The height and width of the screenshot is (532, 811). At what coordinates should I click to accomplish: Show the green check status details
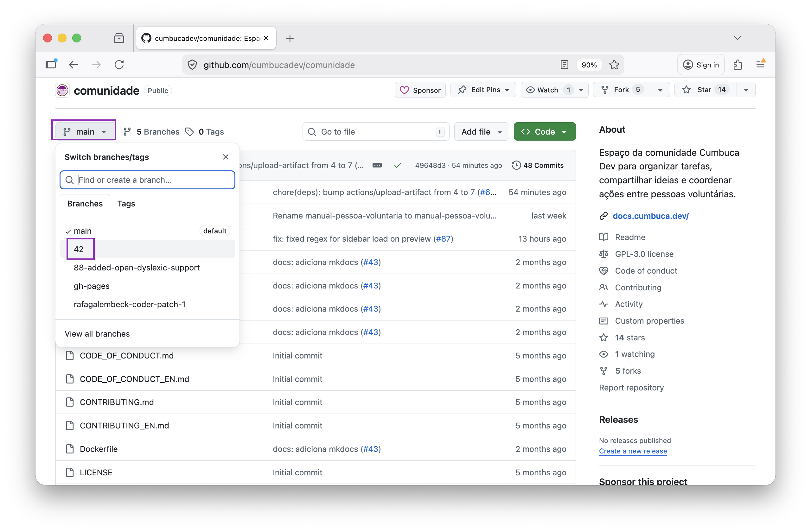pyautogui.click(x=397, y=166)
